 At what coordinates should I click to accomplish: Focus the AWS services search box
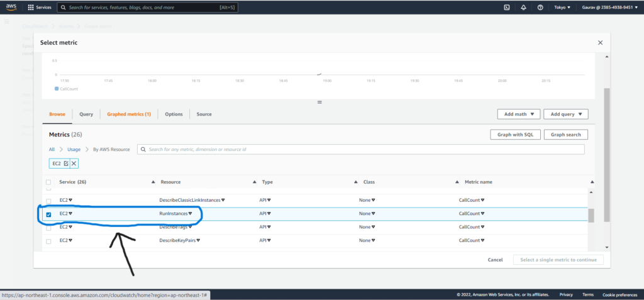pos(147,8)
